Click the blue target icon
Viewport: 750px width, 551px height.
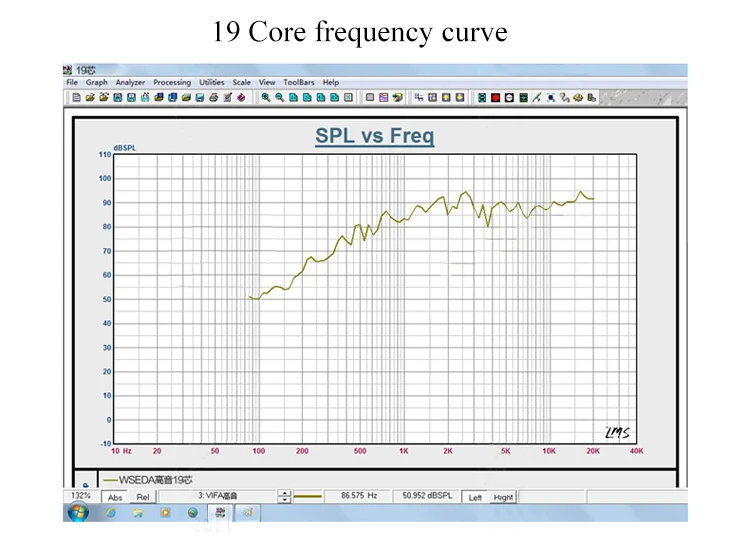tap(551, 98)
